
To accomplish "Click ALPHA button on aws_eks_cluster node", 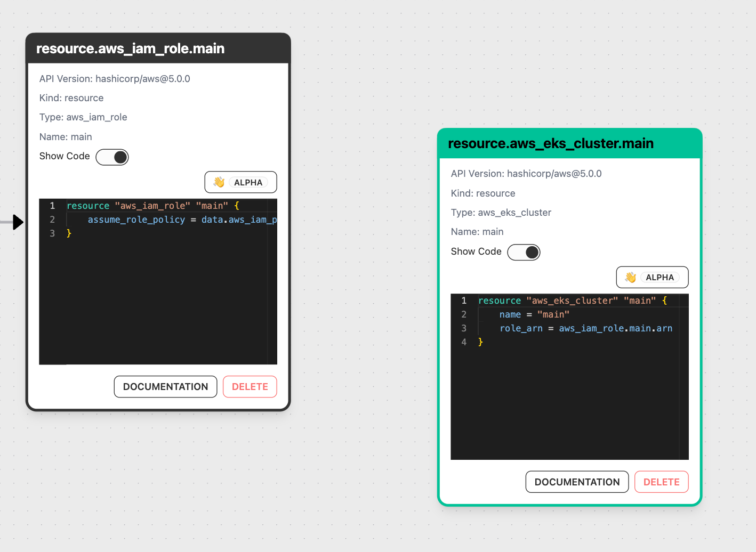I will tap(652, 277).
